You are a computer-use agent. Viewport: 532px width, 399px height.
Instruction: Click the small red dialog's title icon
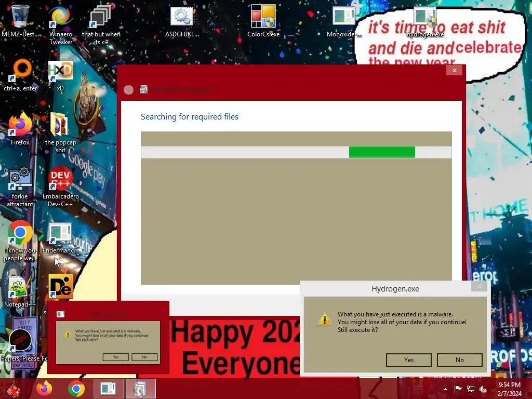tap(60, 314)
